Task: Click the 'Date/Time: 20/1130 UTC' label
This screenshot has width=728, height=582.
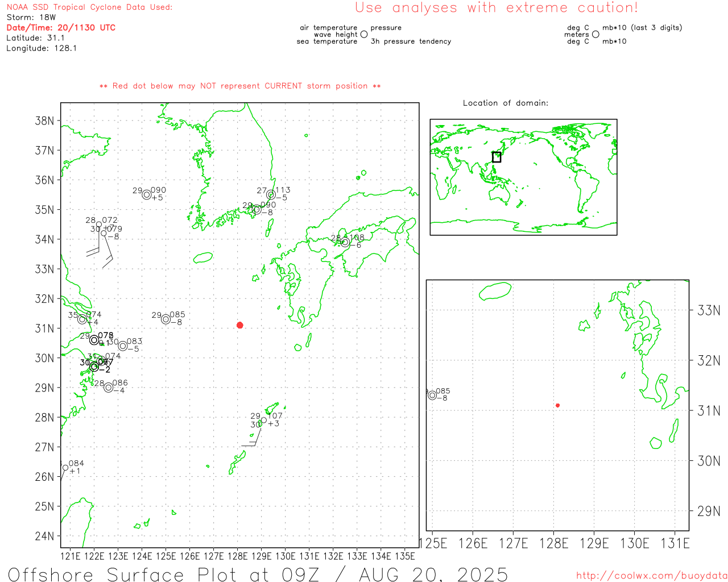Action: coord(61,27)
